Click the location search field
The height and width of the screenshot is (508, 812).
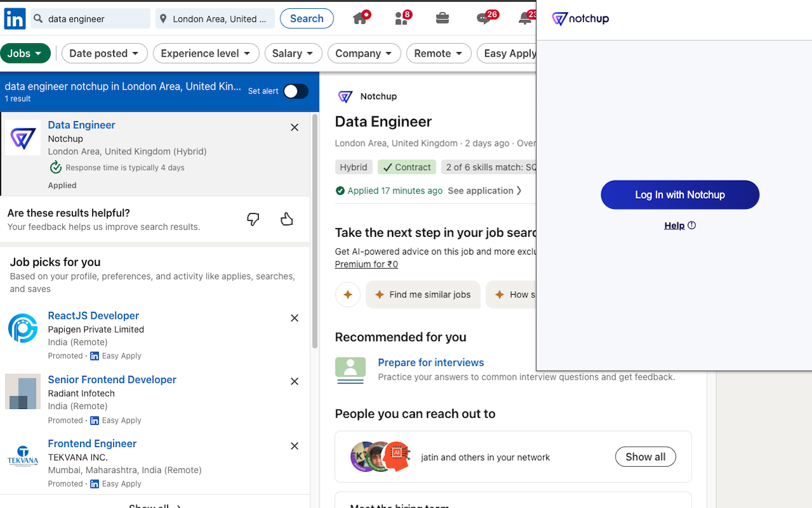(x=215, y=19)
